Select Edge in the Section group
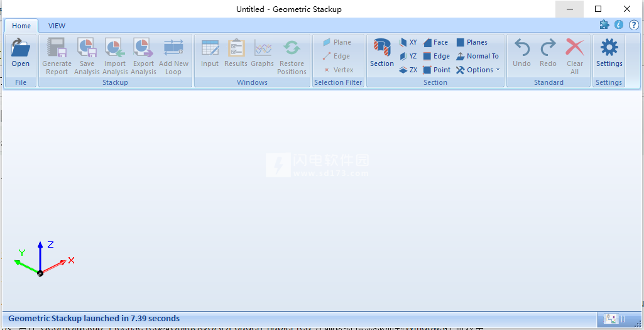The image size is (644, 330). pyautogui.click(x=436, y=57)
